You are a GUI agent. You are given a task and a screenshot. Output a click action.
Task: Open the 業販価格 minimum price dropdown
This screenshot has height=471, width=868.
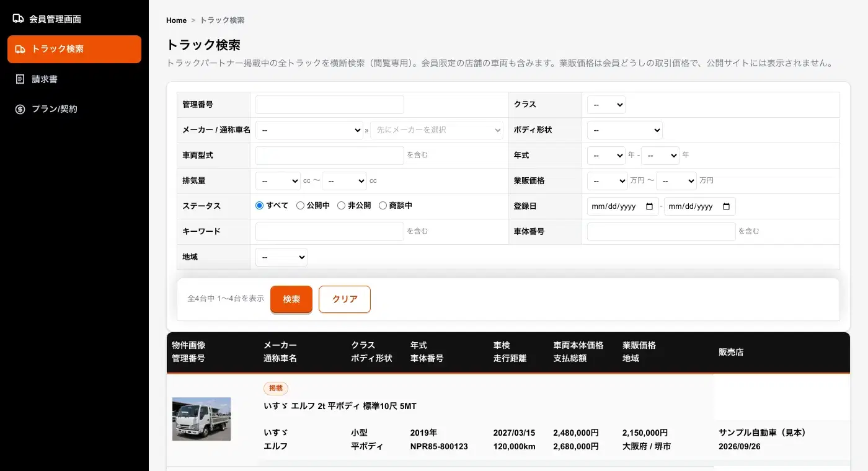[608, 181]
